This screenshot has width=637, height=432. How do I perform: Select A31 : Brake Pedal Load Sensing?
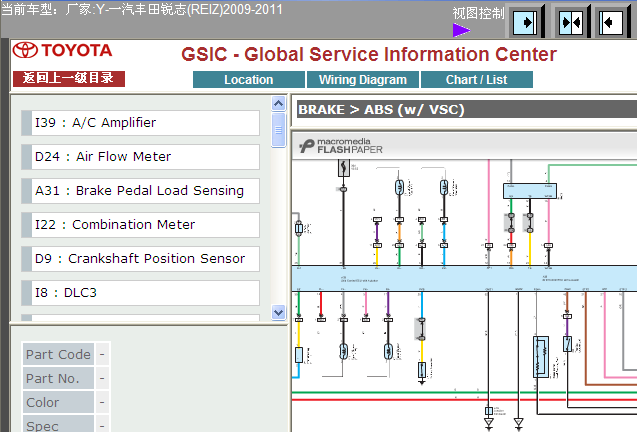(141, 191)
